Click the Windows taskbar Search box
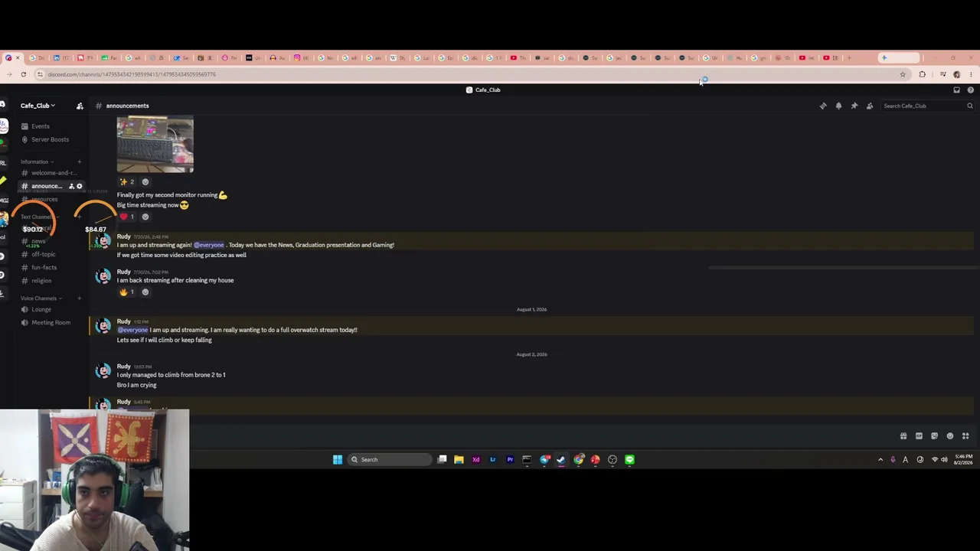The image size is (980, 551). pos(390,460)
